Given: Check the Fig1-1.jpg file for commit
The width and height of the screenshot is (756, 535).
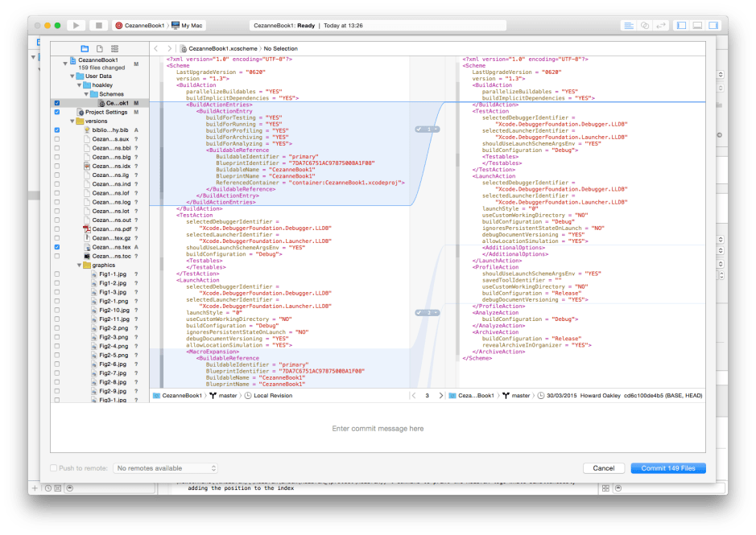Looking at the screenshot, I should (x=56, y=274).
